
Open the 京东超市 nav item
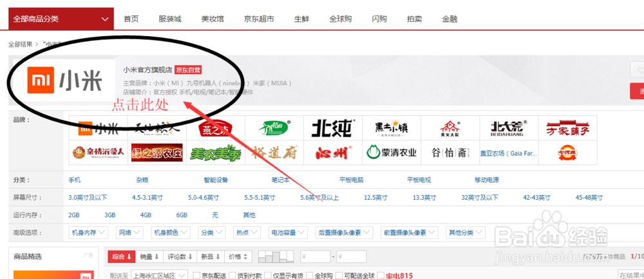point(259,19)
